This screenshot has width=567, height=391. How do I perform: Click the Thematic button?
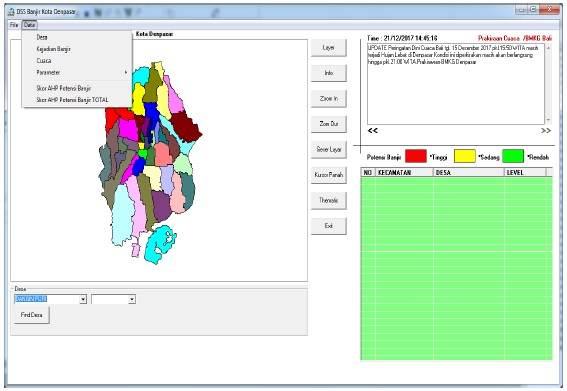tap(329, 200)
